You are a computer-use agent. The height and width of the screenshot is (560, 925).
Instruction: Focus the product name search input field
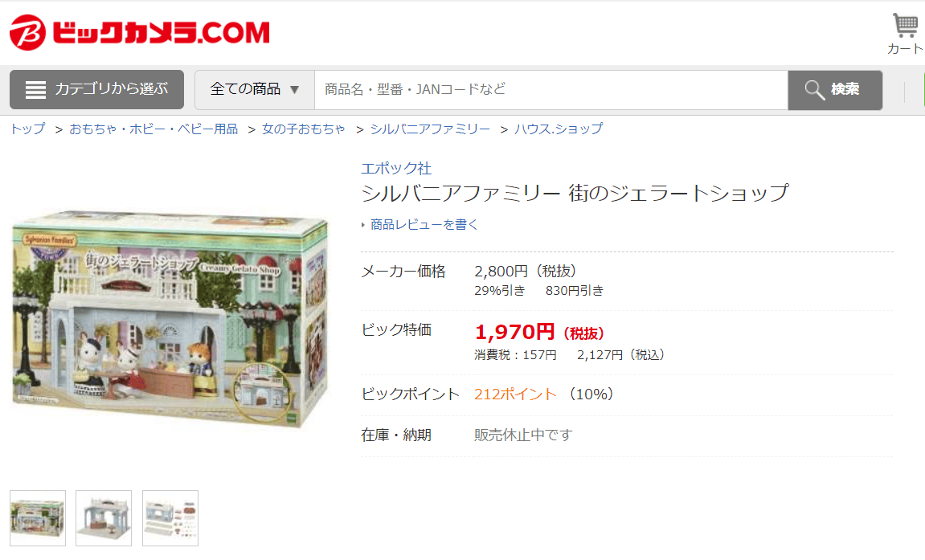[x=551, y=90]
